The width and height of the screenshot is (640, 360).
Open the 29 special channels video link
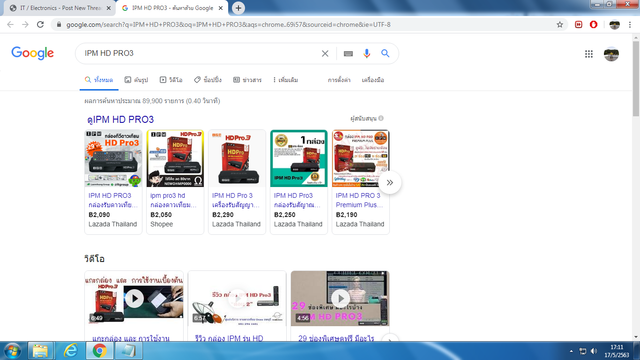[336, 338]
